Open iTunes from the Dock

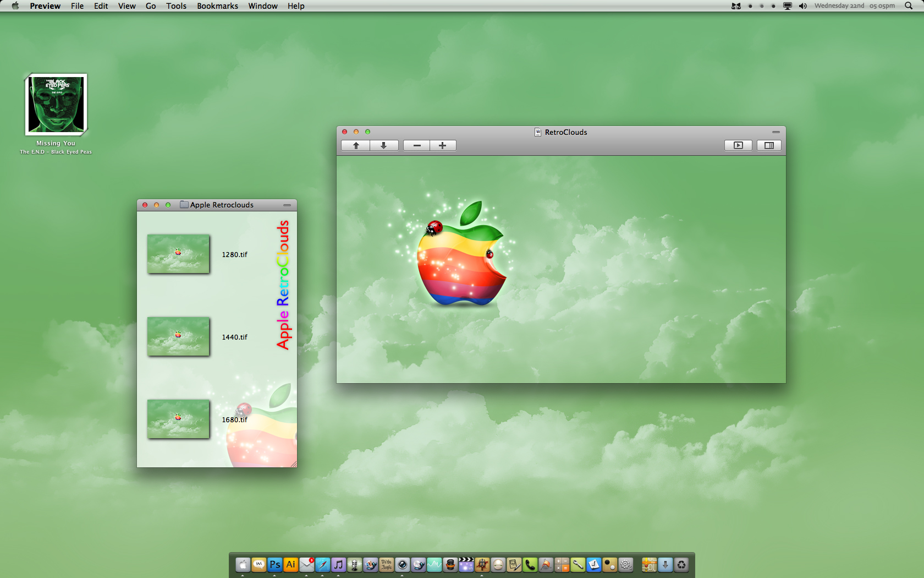pyautogui.click(x=339, y=565)
